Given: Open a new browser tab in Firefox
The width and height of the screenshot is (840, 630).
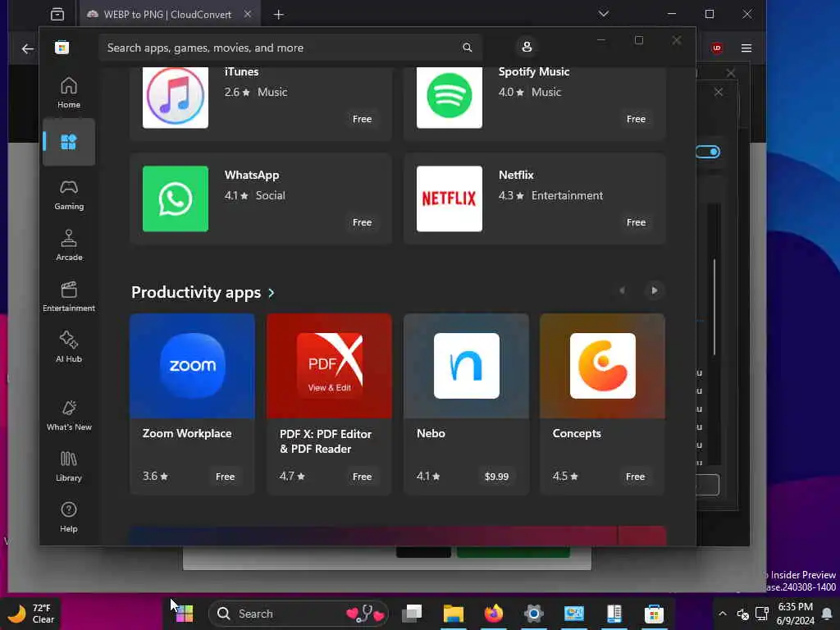Looking at the screenshot, I should tap(279, 15).
